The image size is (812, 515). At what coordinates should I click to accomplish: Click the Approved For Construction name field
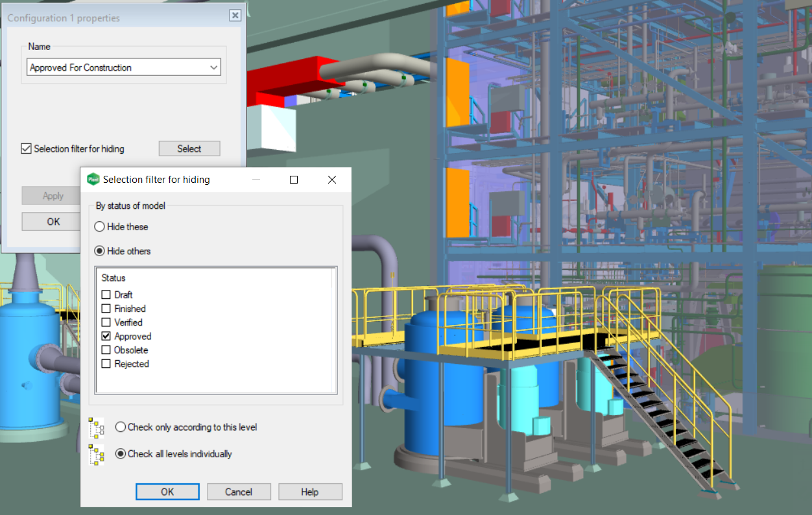117,67
